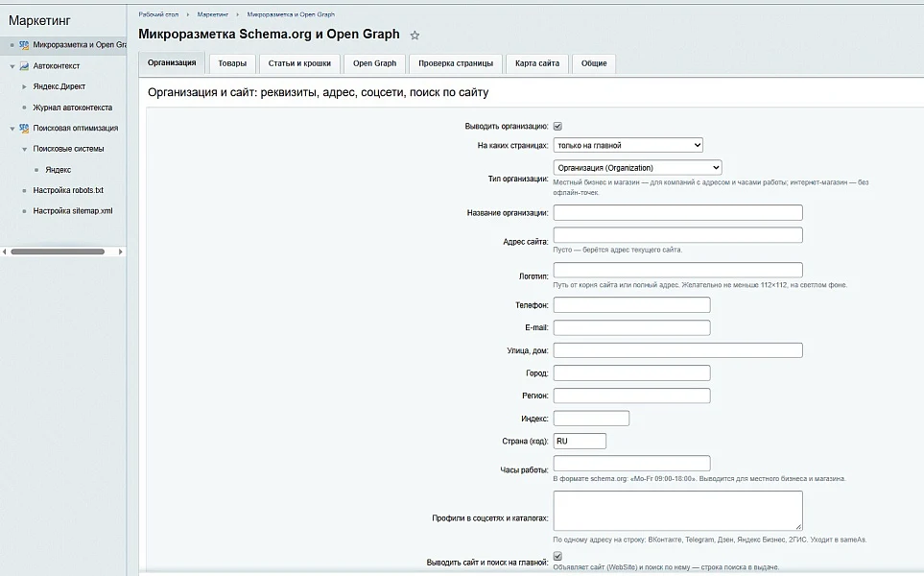The image size is (924, 576).
Task: Click SEO icon beside Микроразметка и Open Graph
Action: (x=24, y=45)
